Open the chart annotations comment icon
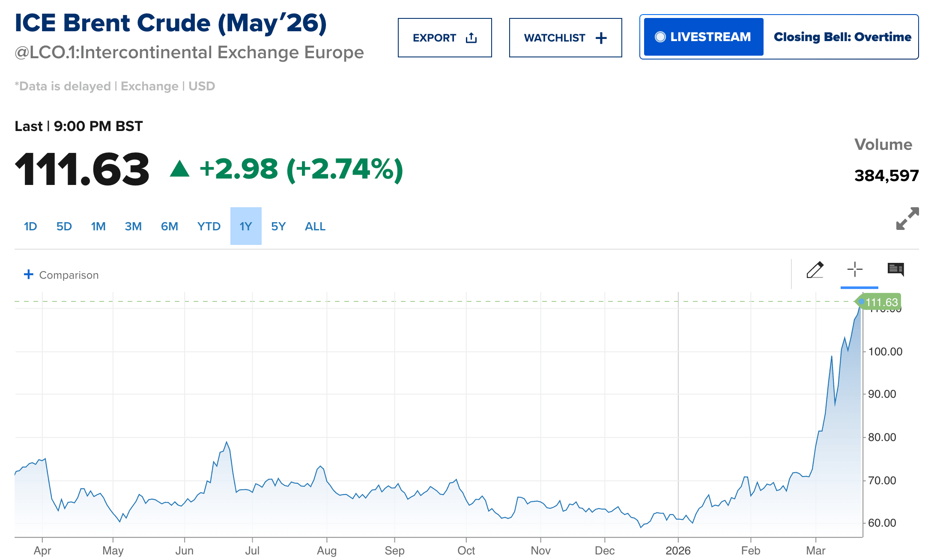The height and width of the screenshot is (560, 937). pyautogui.click(x=895, y=269)
